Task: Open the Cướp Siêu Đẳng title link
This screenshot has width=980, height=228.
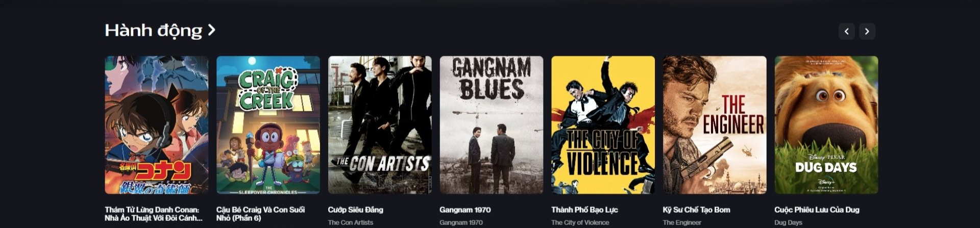Action: coord(355,210)
